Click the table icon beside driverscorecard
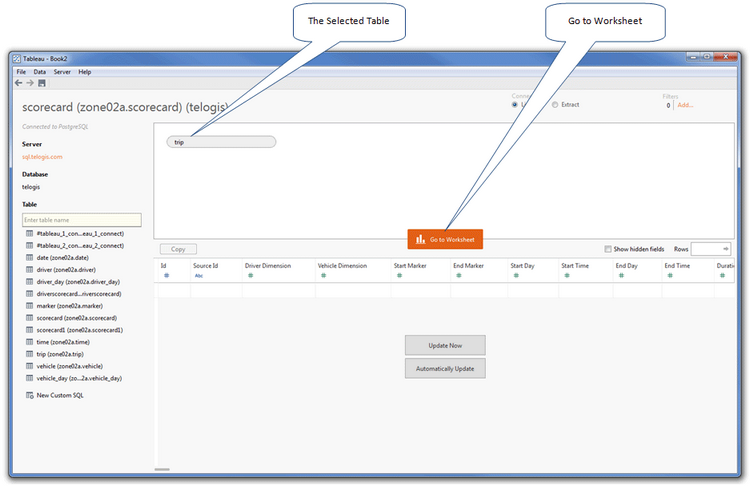The height and width of the screenshot is (486, 750). click(x=29, y=294)
